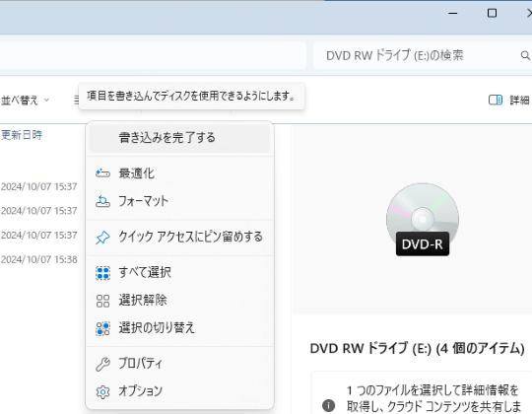Select the first 2024/10/07 15:37 row

[38, 186]
